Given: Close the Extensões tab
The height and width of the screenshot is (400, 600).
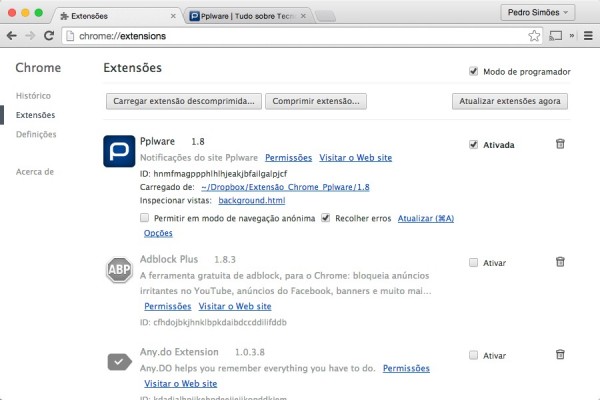Looking at the screenshot, I should (x=173, y=16).
